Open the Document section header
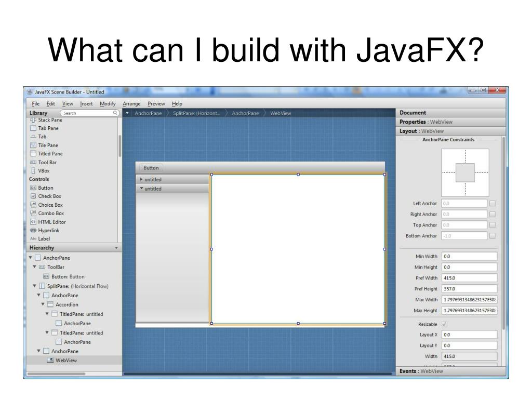The width and height of the screenshot is (532, 399). [450, 113]
